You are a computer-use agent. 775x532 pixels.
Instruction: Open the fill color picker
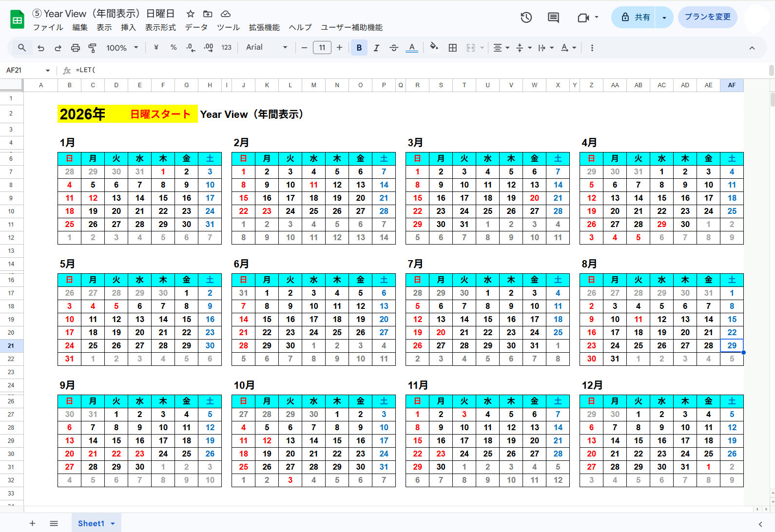tap(433, 47)
